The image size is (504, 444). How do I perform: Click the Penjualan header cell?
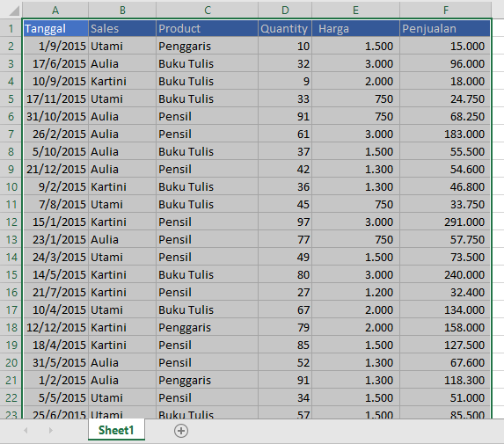click(445, 29)
